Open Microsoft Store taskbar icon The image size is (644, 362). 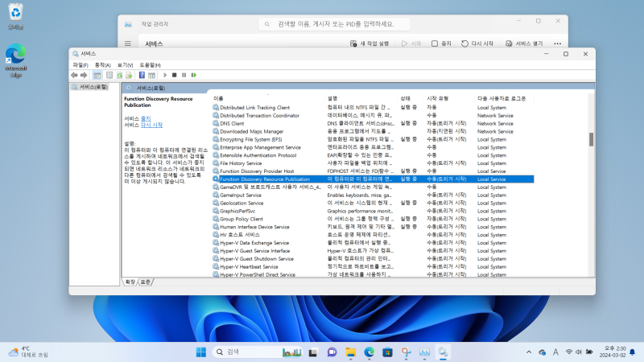387,352
